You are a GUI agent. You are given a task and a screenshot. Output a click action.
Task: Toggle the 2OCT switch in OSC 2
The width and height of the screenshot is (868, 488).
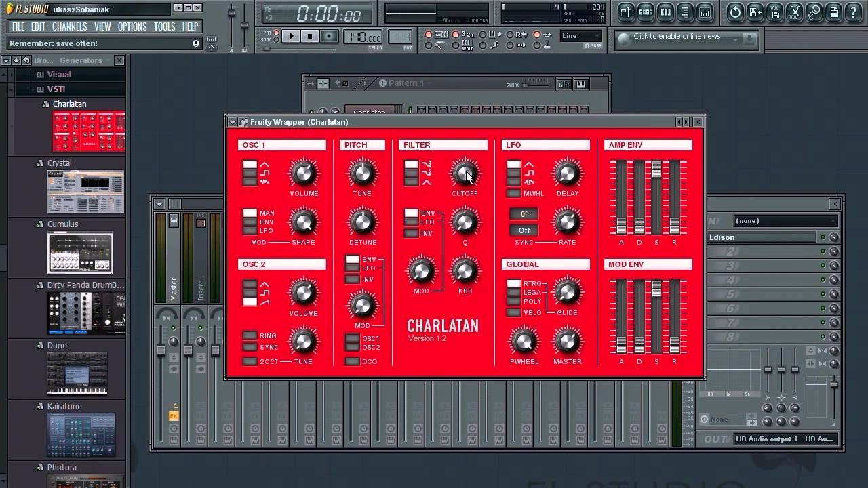click(250, 361)
